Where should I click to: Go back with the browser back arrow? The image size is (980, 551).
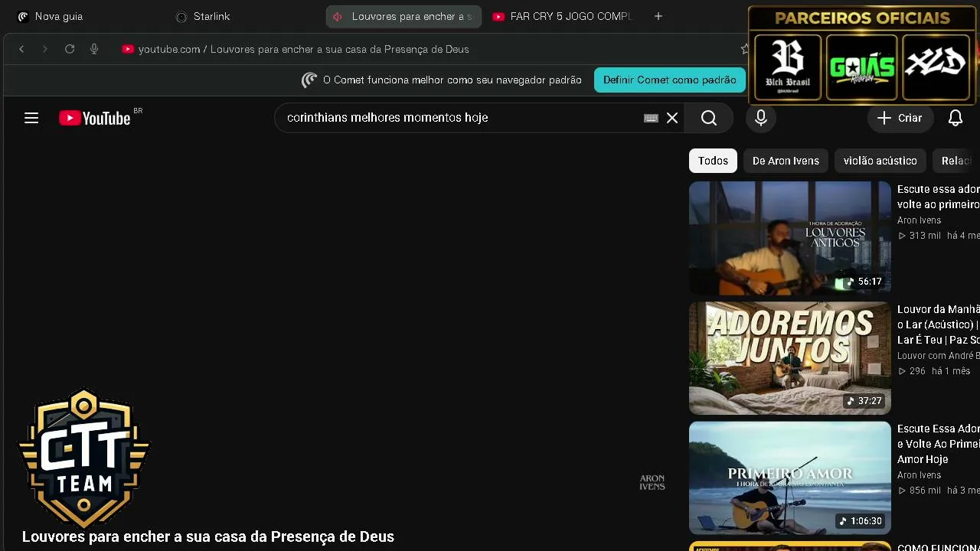[21, 49]
